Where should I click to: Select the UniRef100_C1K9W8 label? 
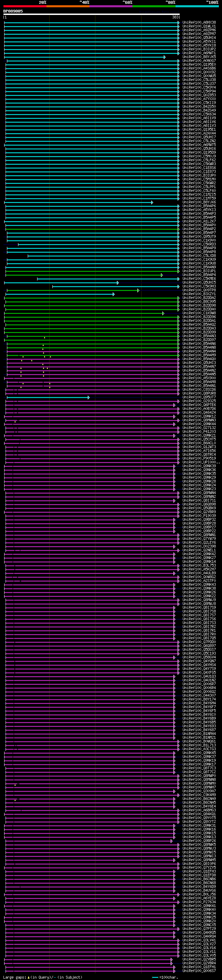(x=199, y=313)
